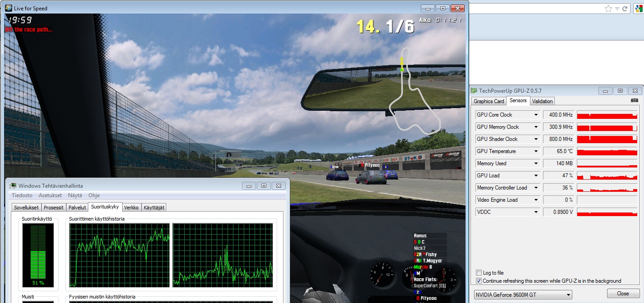Viewport: 644px width, 303px height.
Task: Open the Tiedosto menu in Tehtävienhallinta
Action: coord(22,195)
